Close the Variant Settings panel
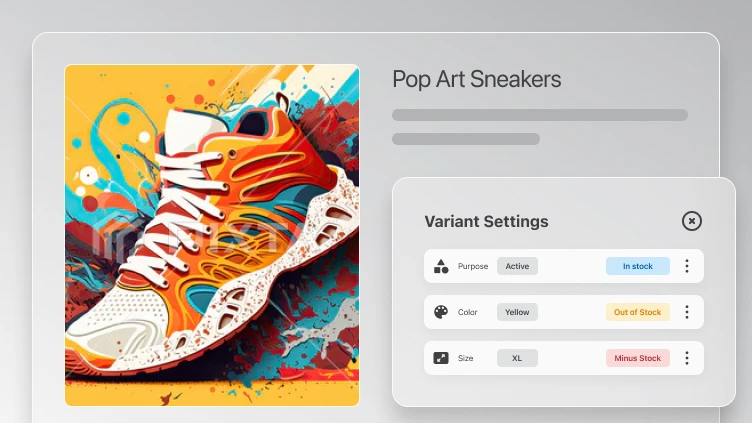This screenshot has width=752, height=423. 692,221
